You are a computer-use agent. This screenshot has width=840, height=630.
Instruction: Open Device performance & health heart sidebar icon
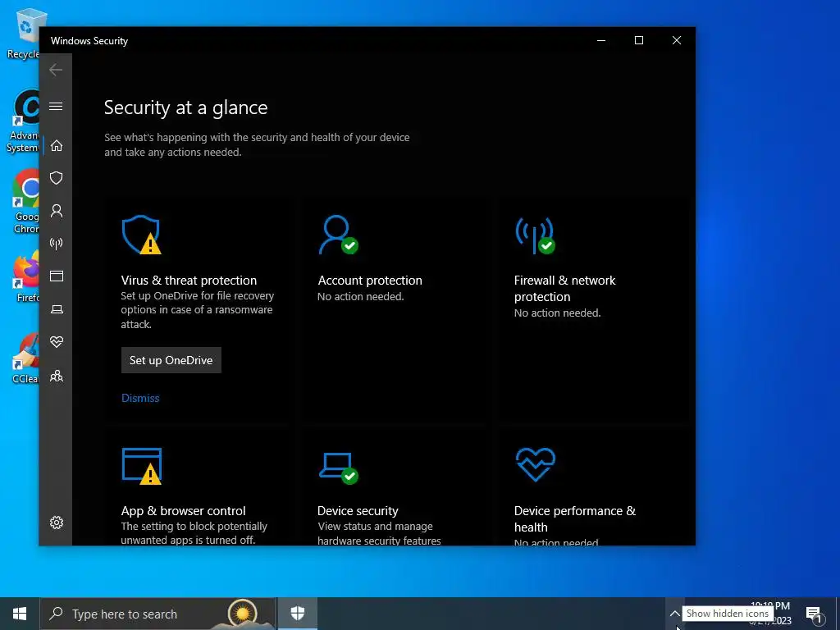57,342
